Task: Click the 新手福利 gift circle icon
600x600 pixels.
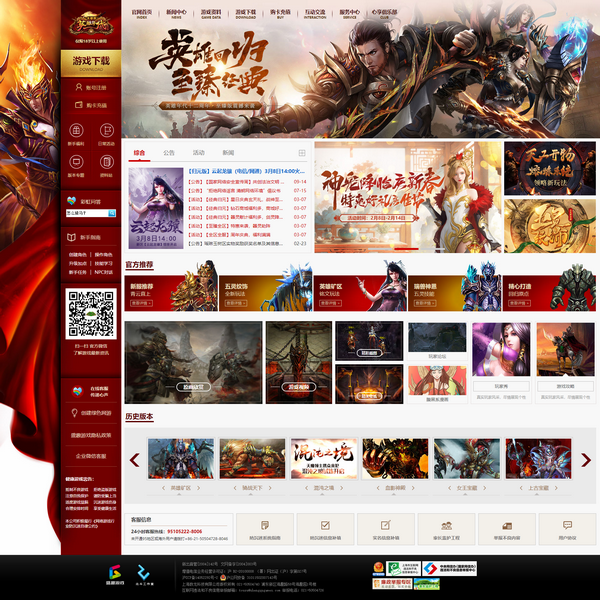Action: click(76, 132)
